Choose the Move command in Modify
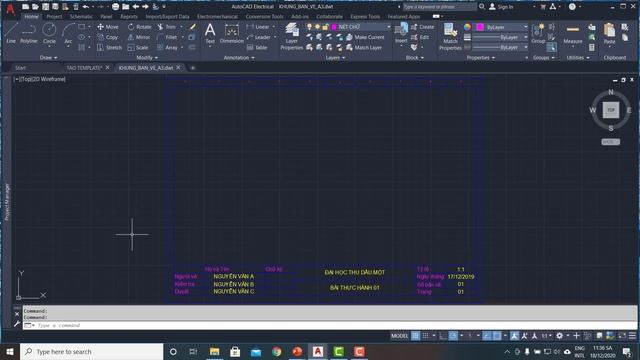This screenshot has height=360, width=640. (x=108, y=27)
